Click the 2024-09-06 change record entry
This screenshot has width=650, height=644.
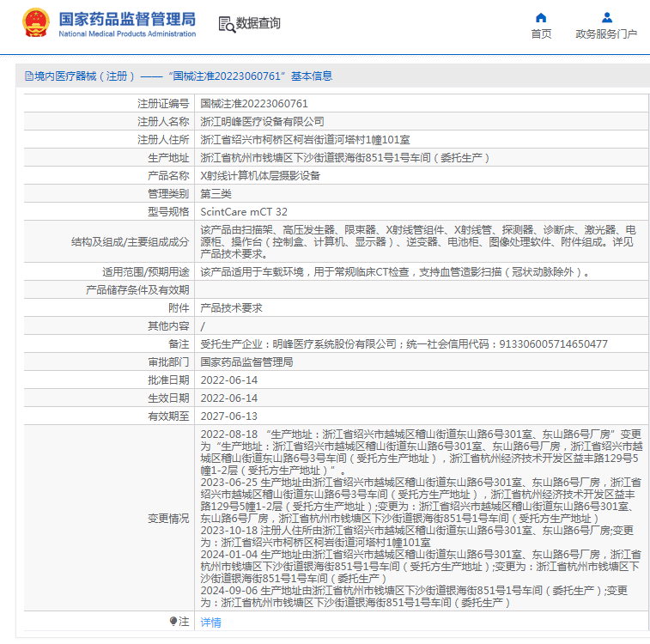point(414,597)
